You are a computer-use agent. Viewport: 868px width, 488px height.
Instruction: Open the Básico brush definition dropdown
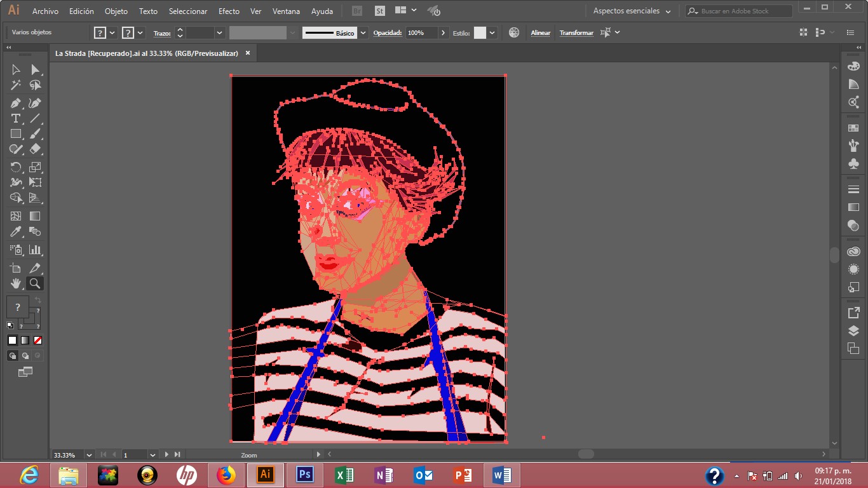(x=363, y=32)
